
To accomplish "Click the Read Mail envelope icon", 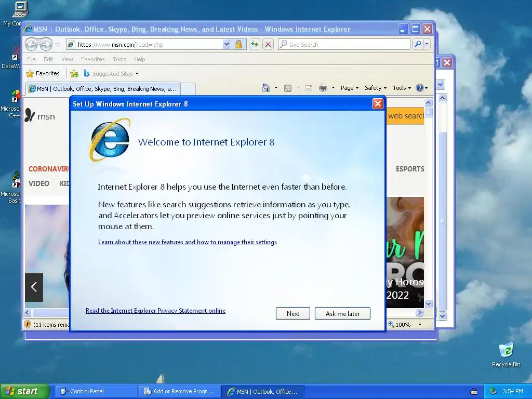I will [309, 88].
